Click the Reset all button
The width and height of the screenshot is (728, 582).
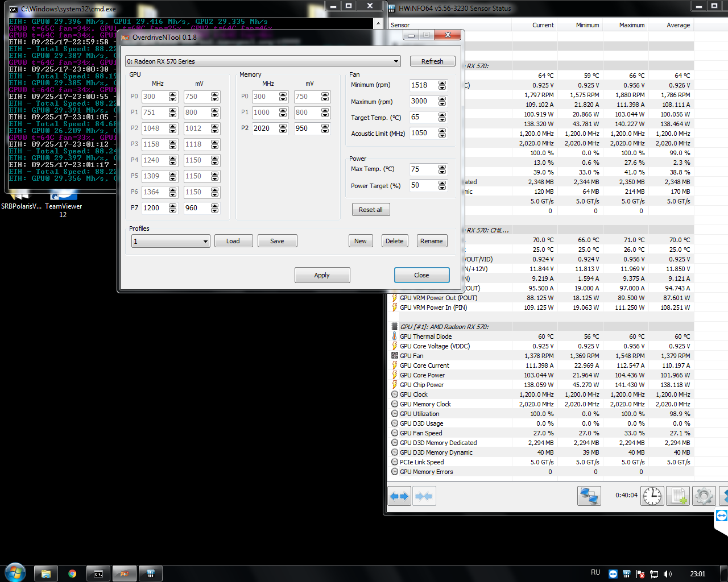pyautogui.click(x=371, y=210)
